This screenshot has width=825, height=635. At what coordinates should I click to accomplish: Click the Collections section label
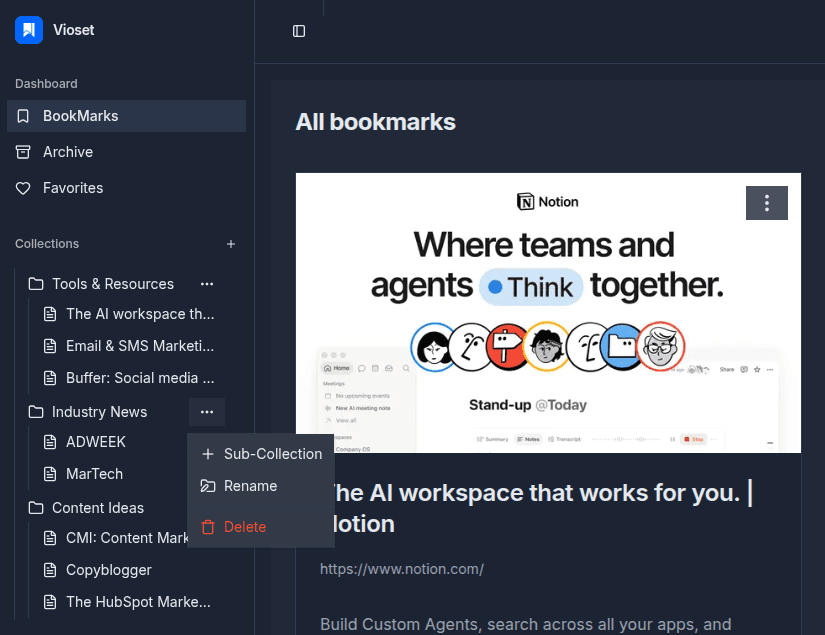click(x=47, y=244)
